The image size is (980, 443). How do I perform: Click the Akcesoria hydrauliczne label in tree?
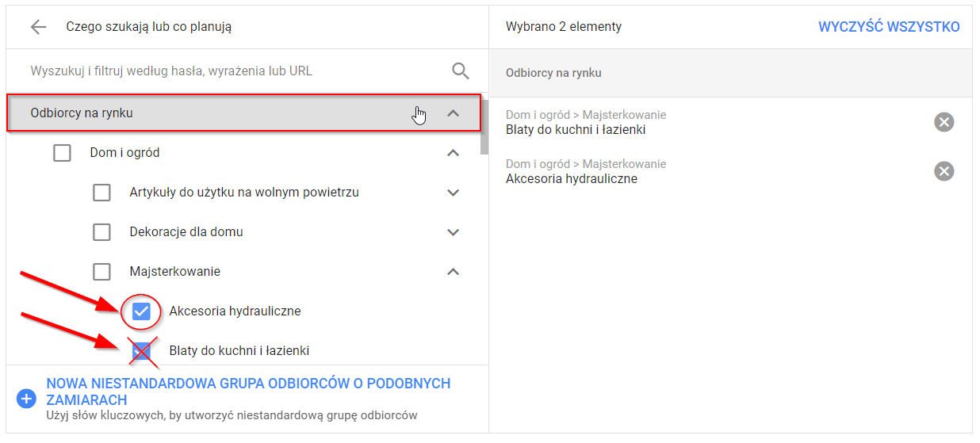point(235,311)
